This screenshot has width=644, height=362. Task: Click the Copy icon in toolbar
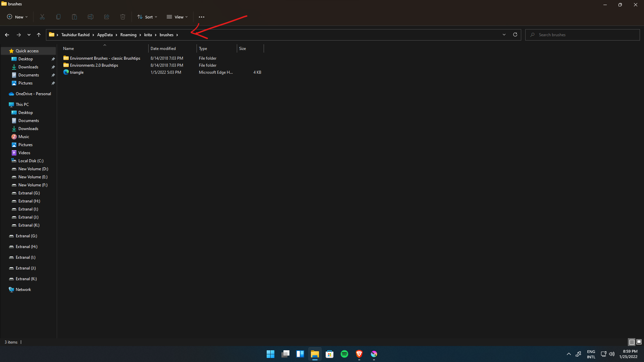pos(58,17)
